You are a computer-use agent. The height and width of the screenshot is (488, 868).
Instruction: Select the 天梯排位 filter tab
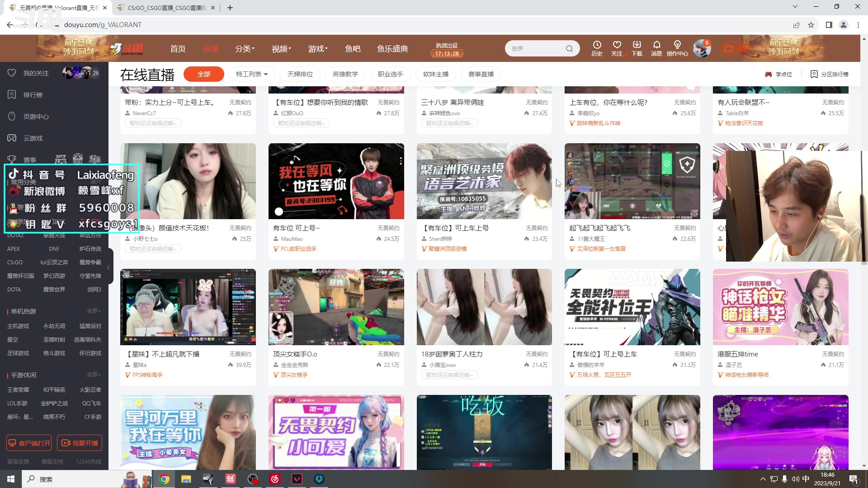[x=300, y=74]
